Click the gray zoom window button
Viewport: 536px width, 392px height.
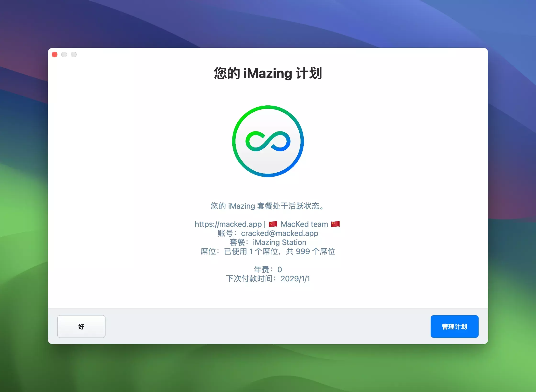click(74, 55)
